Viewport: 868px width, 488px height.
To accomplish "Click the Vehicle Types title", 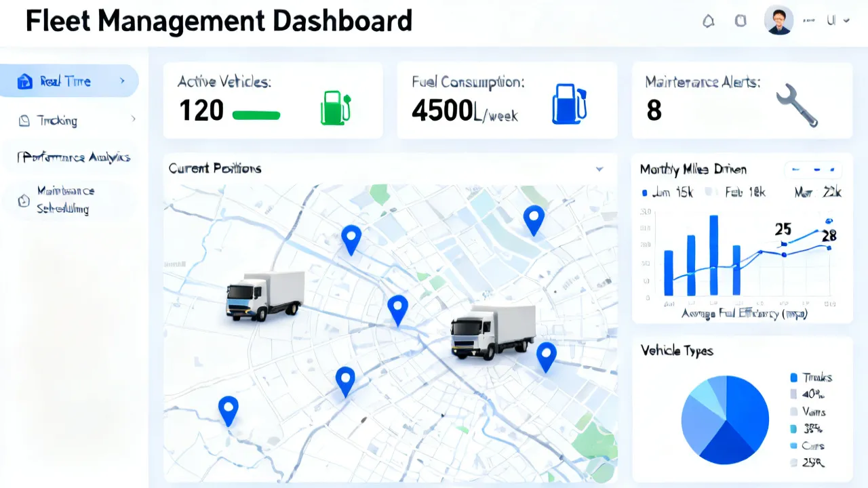I will pyautogui.click(x=677, y=350).
